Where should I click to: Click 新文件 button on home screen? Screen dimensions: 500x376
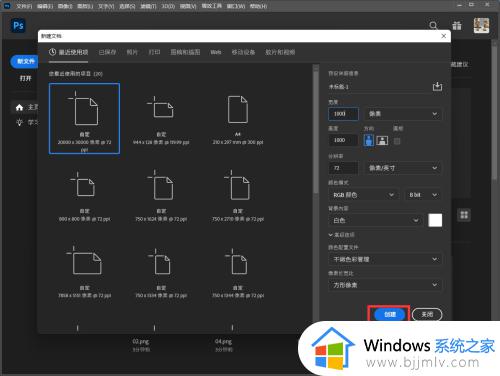[25, 62]
